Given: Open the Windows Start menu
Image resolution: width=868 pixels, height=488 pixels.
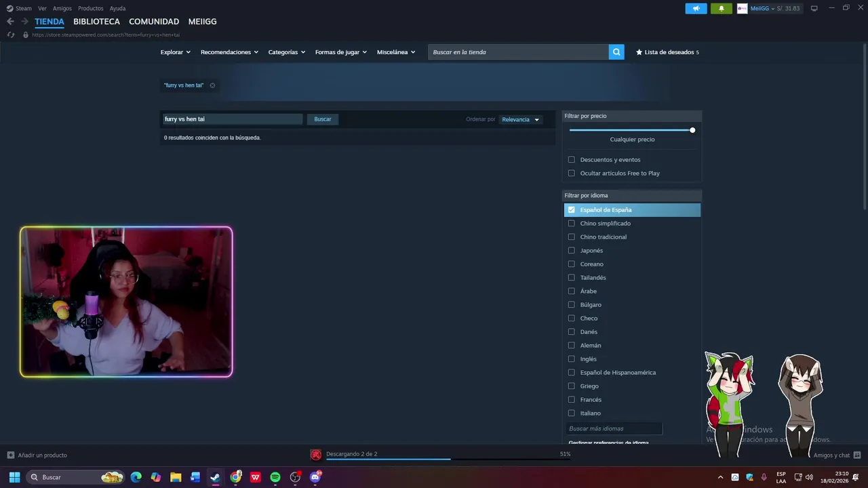Looking at the screenshot, I should (x=14, y=477).
